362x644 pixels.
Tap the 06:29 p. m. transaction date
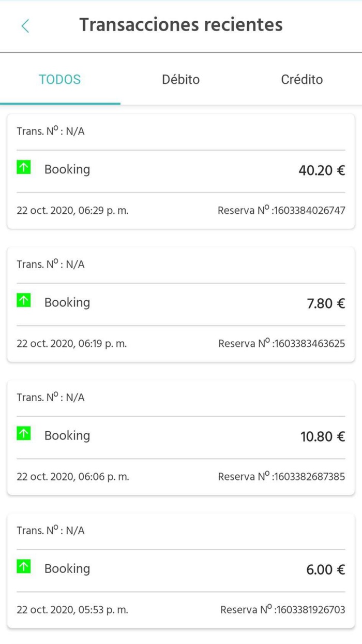[x=72, y=211]
